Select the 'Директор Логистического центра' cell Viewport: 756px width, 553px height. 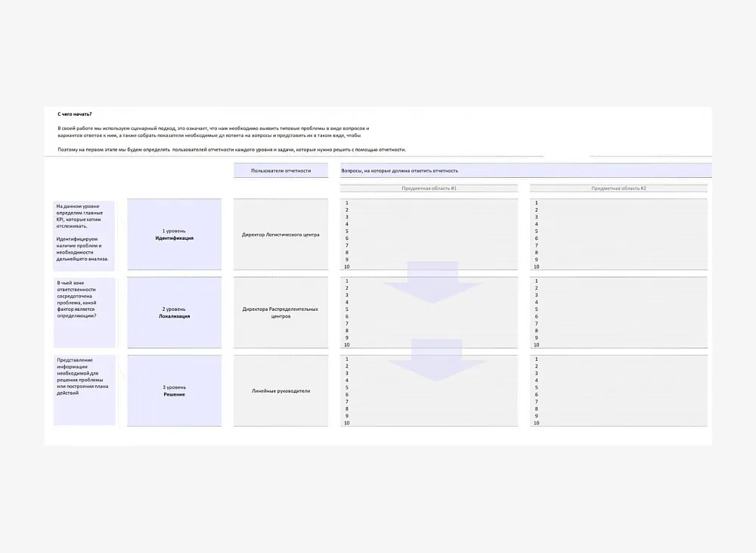pyautogui.click(x=280, y=235)
